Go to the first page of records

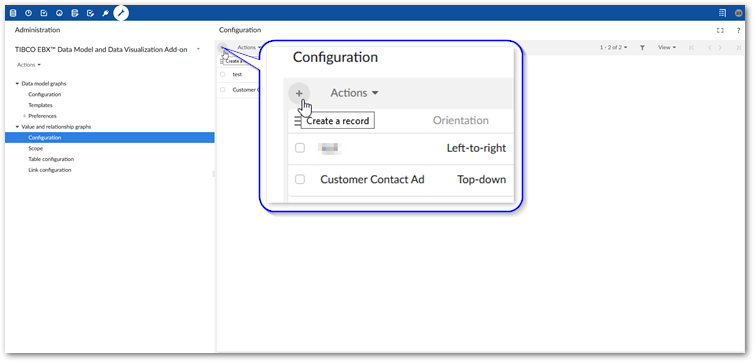tap(691, 48)
